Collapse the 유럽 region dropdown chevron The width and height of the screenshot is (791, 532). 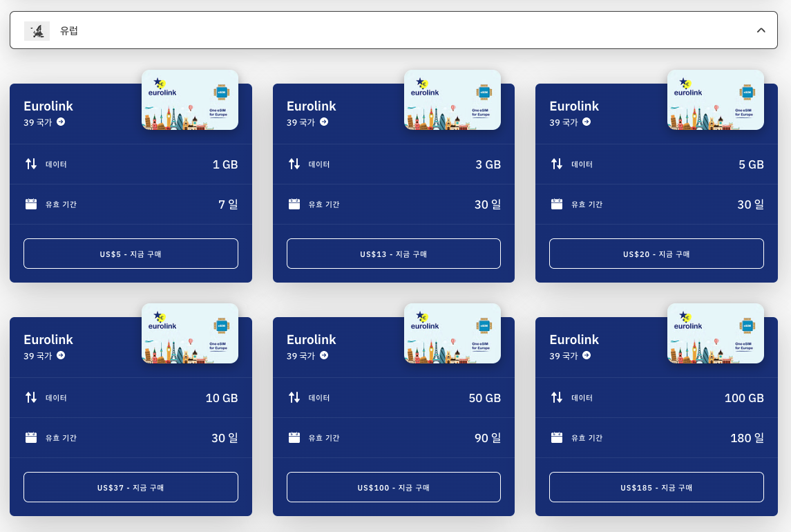coord(761,30)
